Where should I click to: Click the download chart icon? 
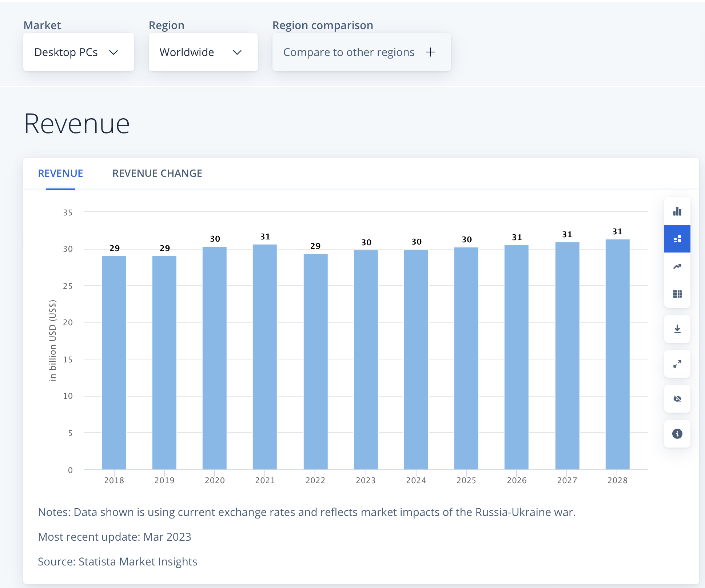pos(677,329)
